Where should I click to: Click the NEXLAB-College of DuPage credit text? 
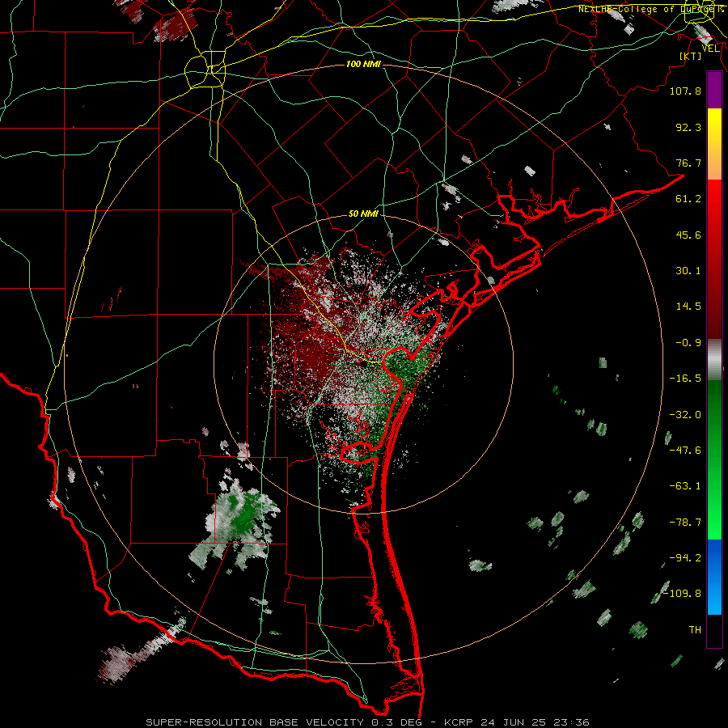[x=650, y=9]
